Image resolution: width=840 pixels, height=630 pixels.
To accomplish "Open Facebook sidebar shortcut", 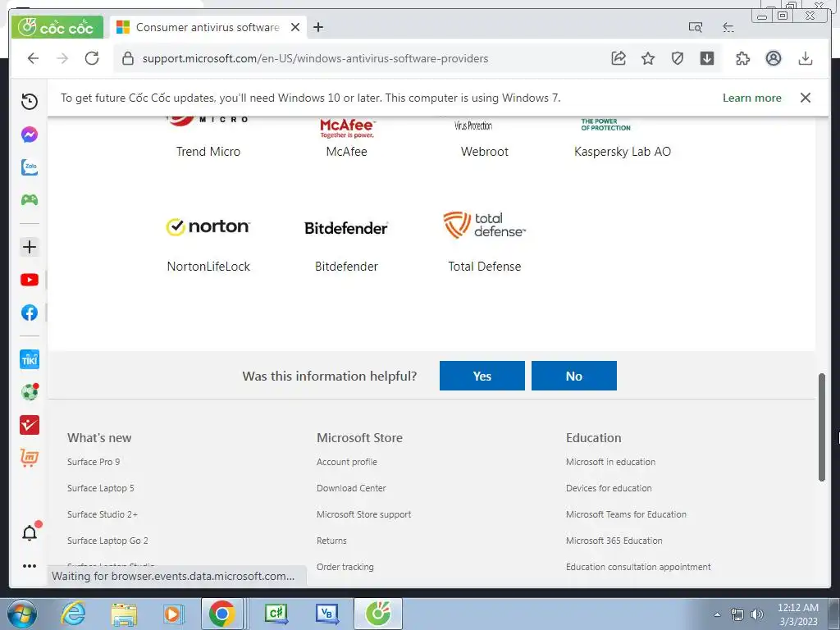I will pyautogui.click(x=30, y=313).
